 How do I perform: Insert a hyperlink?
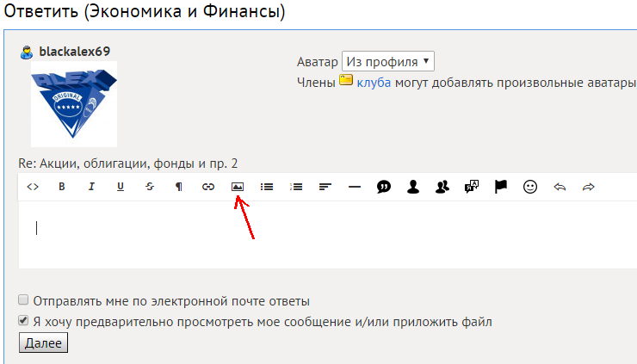[x=208, y=187]
